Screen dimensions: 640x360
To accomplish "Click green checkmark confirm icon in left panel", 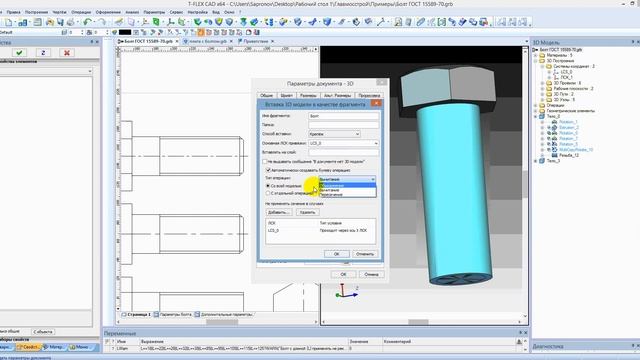I will 19,53.
